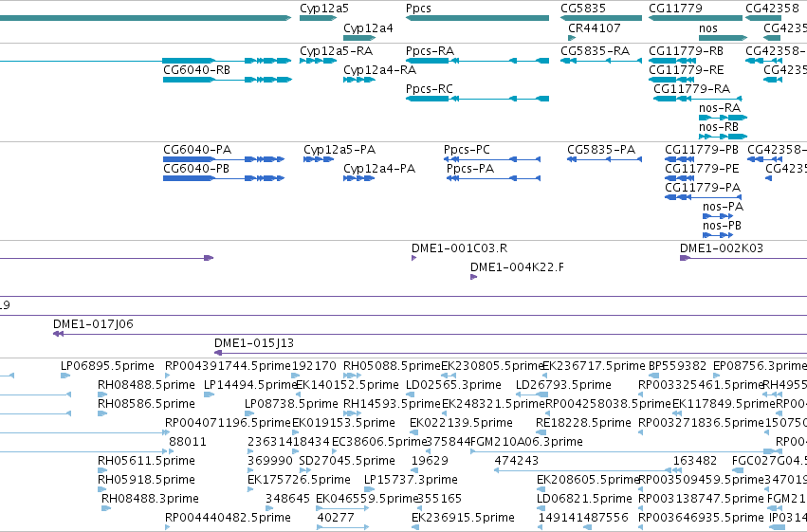
Task: Select the 163482 EST label
Action: pos(695,461)
